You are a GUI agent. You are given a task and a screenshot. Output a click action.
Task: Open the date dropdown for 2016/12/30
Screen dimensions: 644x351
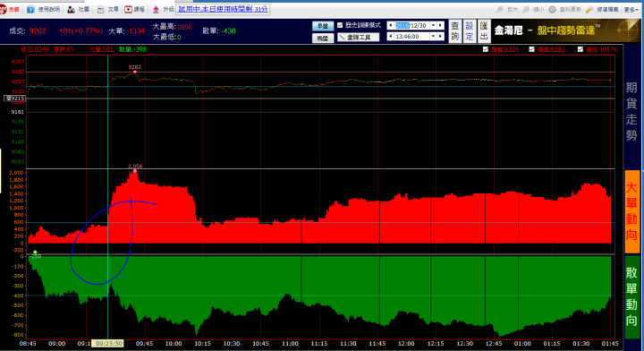(x=433, y=25)
